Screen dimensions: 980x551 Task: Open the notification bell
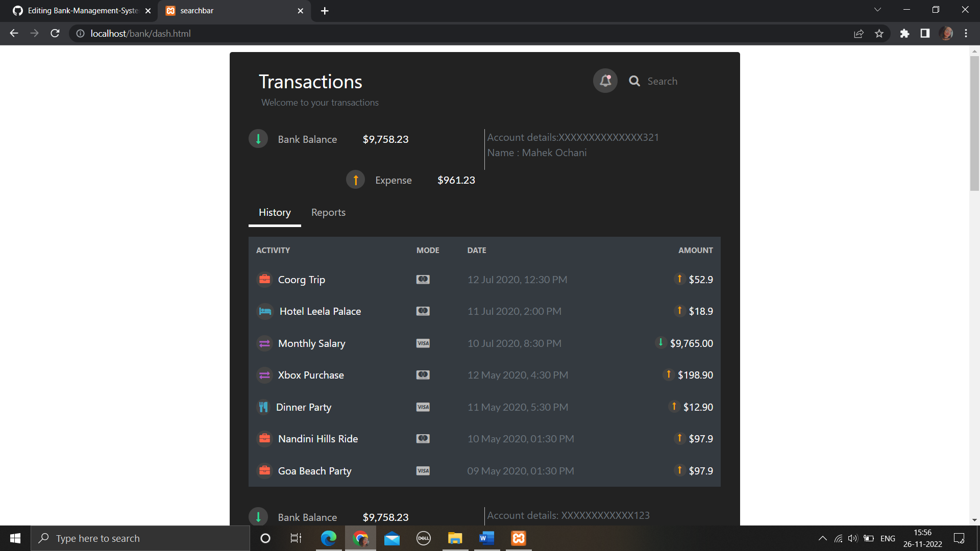point(605,81)
